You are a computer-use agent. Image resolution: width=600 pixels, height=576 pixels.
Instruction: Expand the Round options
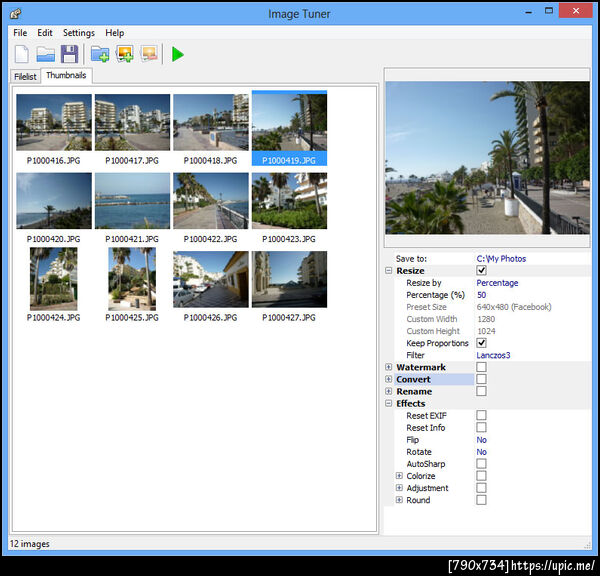pyautogui.click(x=399, y=500)
